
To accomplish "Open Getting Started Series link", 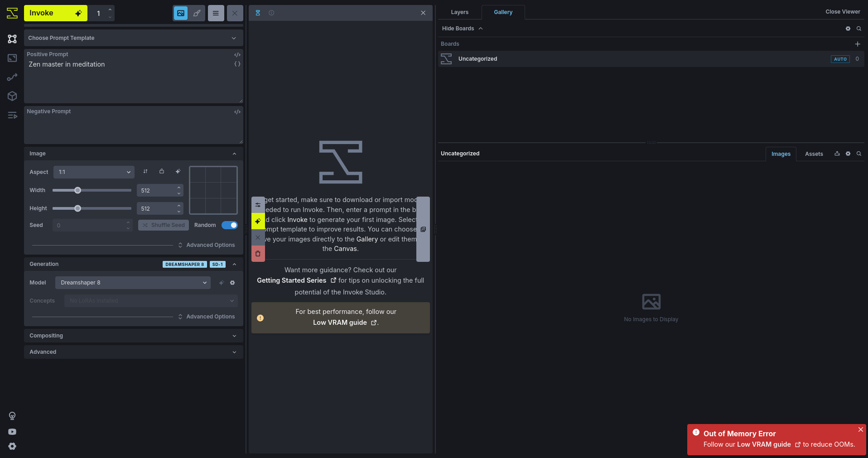I will [x=296, y=280].
